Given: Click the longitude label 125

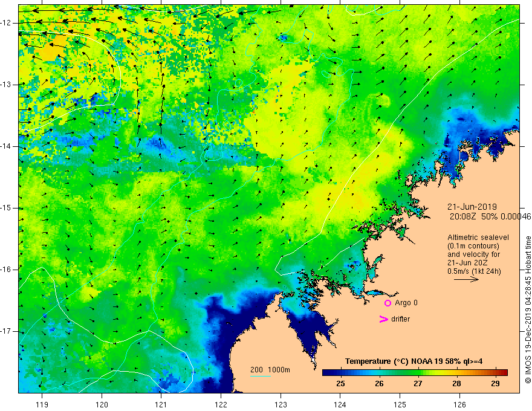Looking at the screenshot, I should pos(400,404).
